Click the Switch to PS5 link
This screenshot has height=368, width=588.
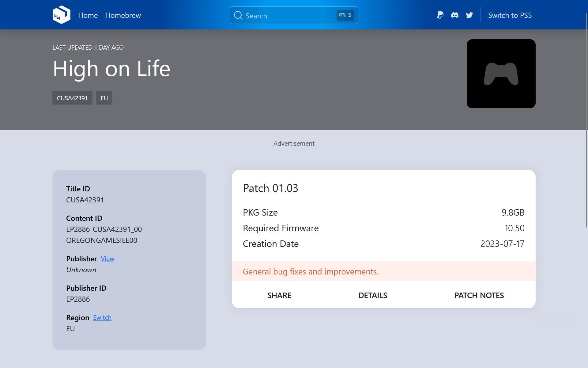click(510, 15)
